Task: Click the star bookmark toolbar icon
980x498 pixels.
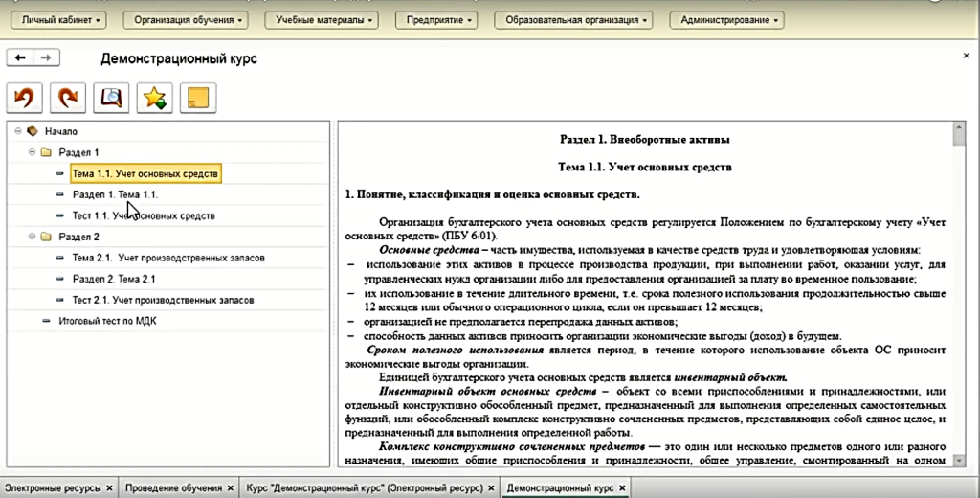Action: click(154, 98)
